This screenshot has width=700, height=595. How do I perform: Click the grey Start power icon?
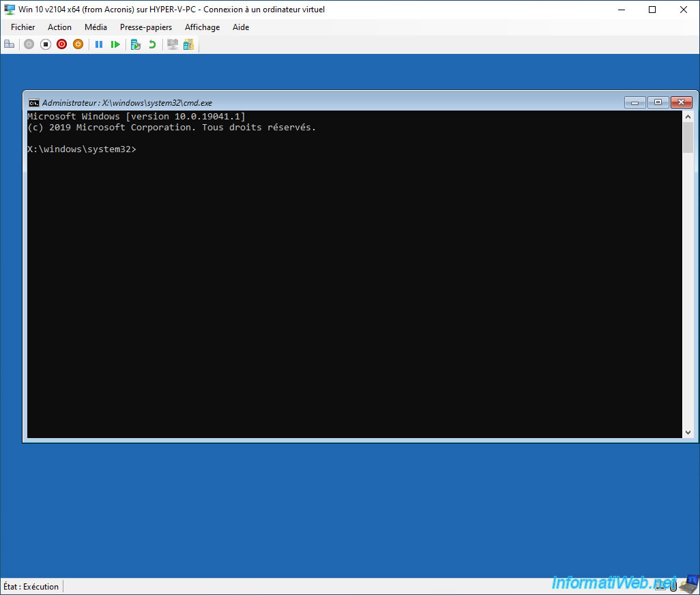[x=29, y=44]
